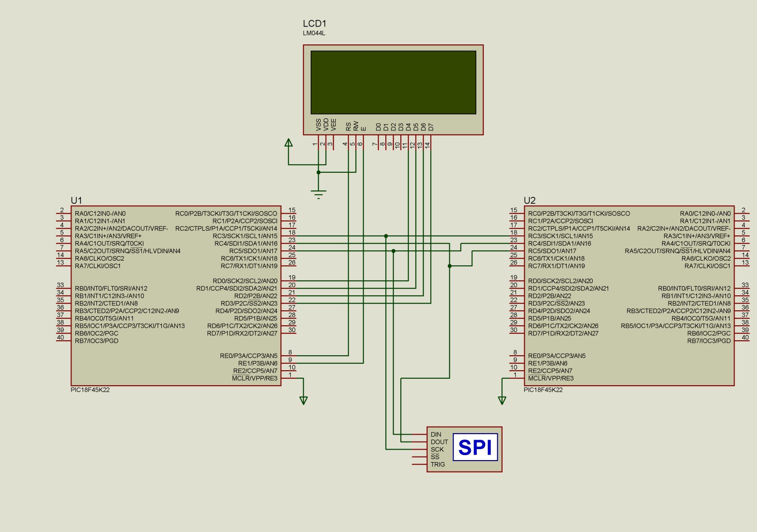757x532 pixels.
Task: Click the VDD pin label on the LCD
Action: click(326, 125)
